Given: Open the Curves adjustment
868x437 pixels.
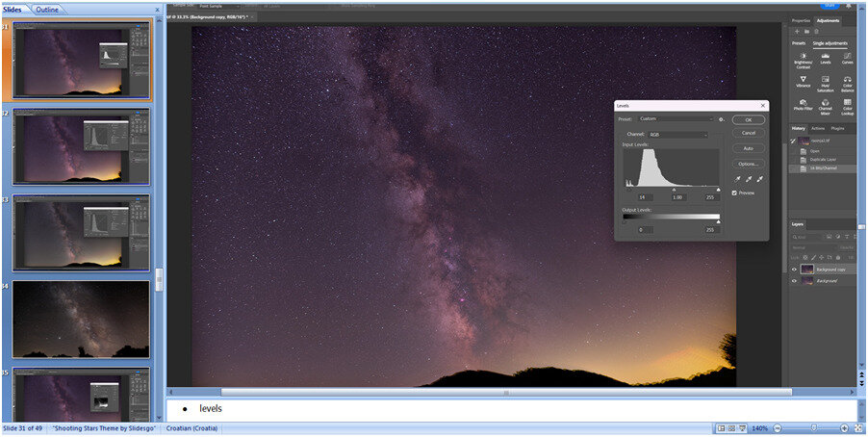Looking at the screenshot, I should [848, 56].
